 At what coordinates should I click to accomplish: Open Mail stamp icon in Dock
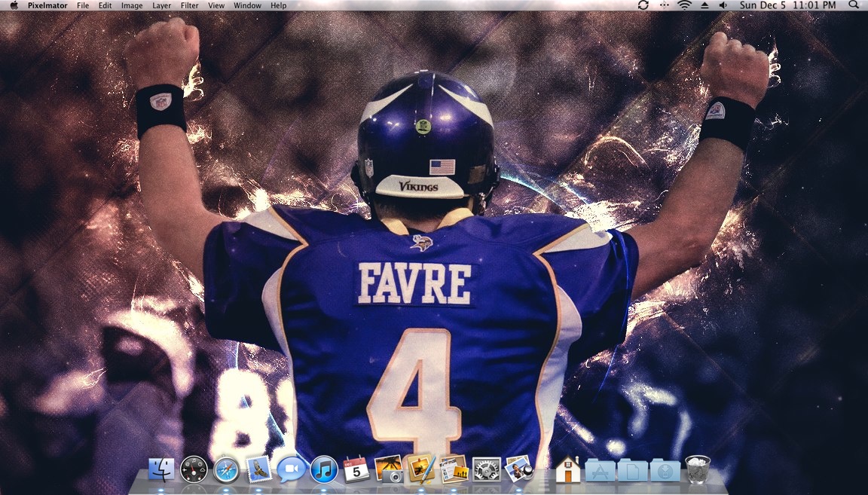[258, 469]
